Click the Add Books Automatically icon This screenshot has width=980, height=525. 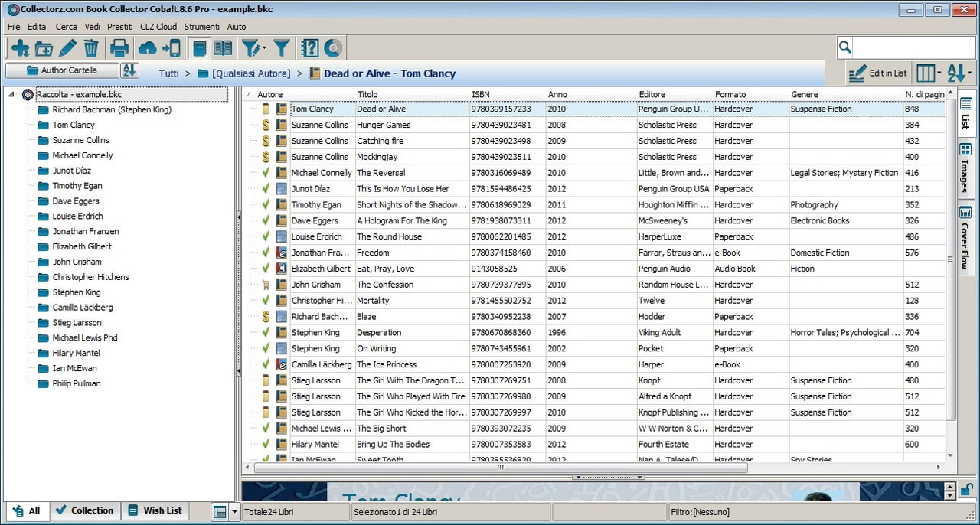coord(21,48)
